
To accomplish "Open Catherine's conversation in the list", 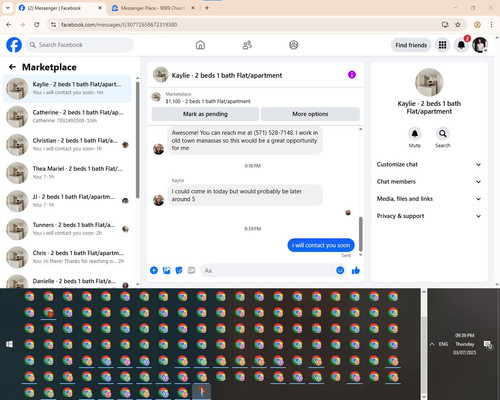I will coord(67,116).
